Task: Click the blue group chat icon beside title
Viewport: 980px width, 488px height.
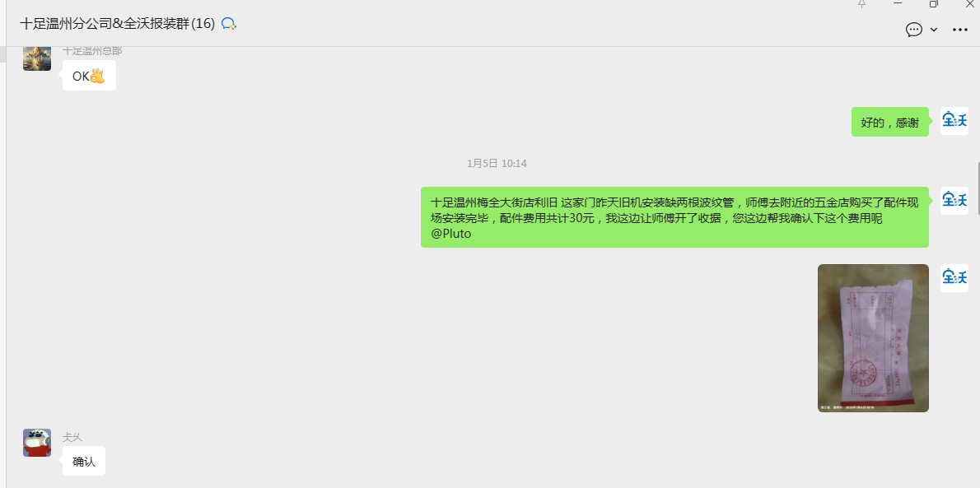Action: coord(229,24)
